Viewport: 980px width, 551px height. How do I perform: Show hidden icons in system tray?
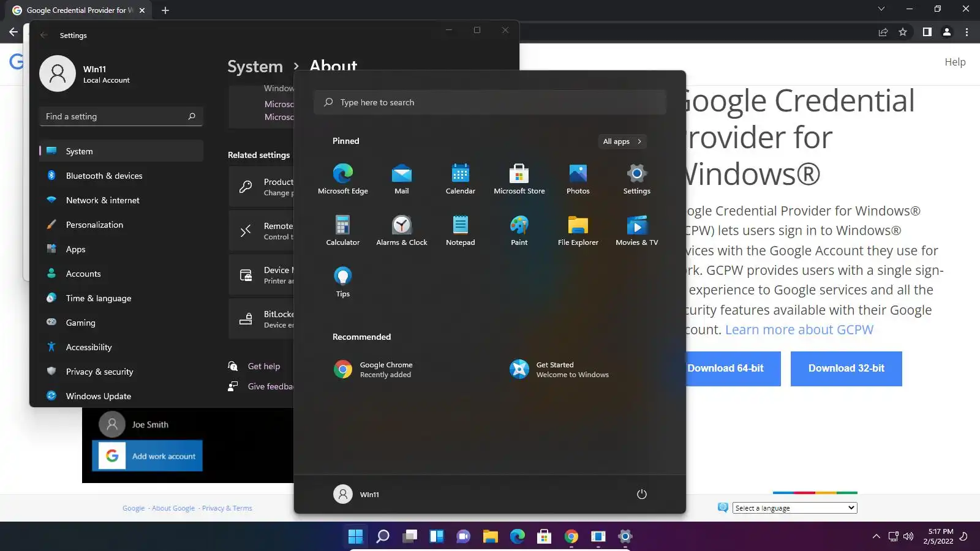[x=876, y=536]
